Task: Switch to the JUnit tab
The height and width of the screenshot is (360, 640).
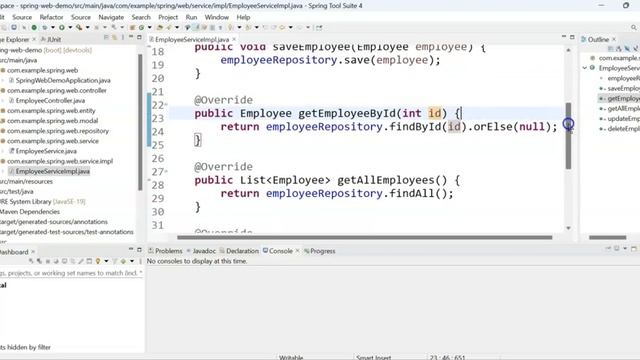Action: click(51, 39)
